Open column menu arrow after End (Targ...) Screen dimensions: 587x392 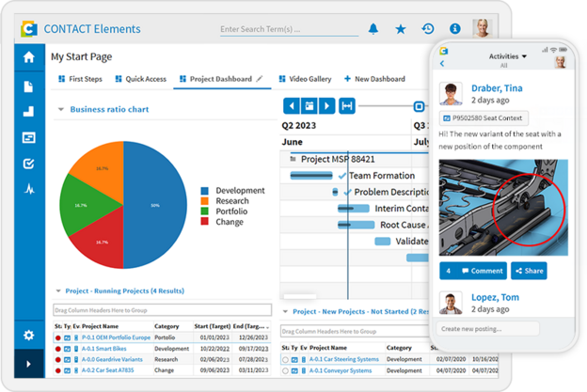267,327
